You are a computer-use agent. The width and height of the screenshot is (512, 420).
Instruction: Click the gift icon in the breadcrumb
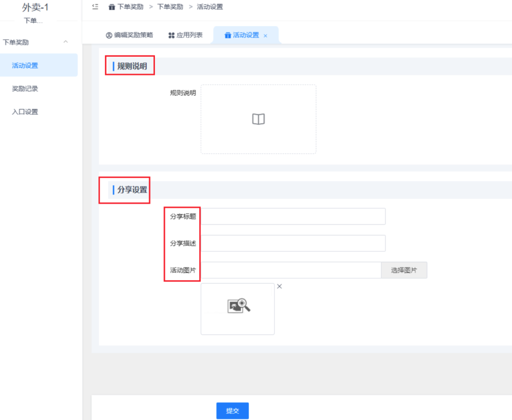(112, 7)
